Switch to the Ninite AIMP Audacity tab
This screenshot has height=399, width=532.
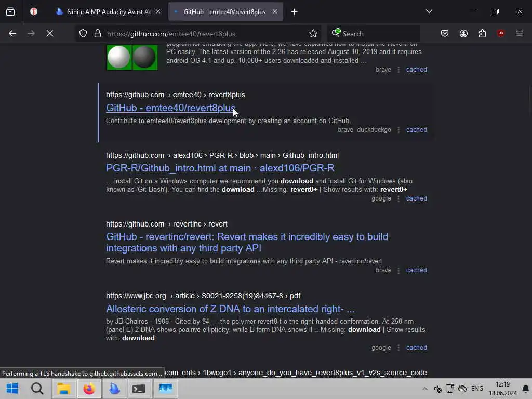click(108, 12)
